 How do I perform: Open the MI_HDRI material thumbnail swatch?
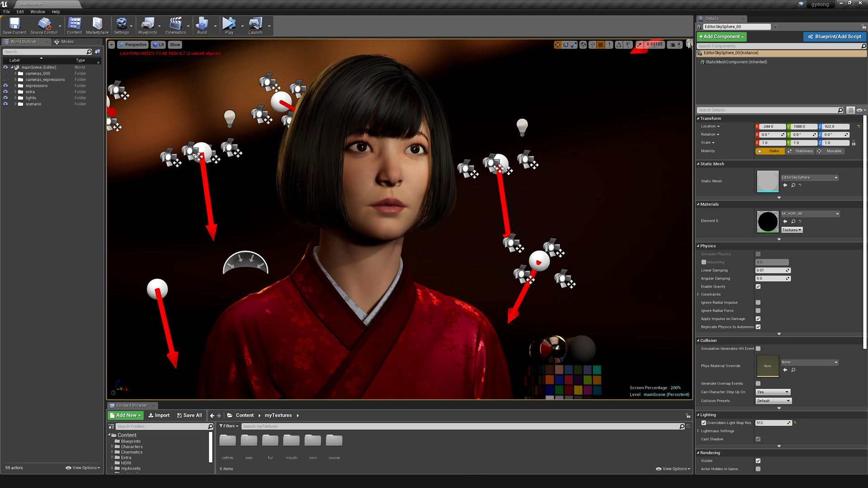pyautogui.click(x=767, y=221)
